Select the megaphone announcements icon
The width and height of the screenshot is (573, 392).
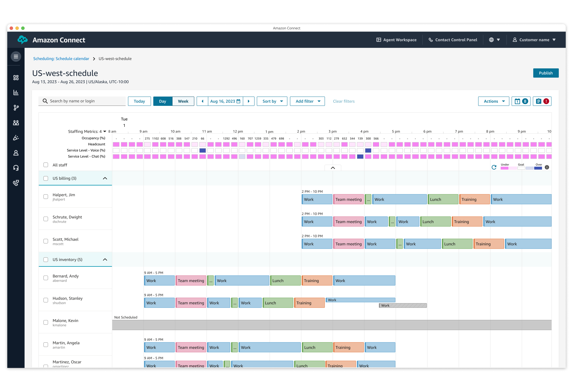pyautogui.click(x=16, y=138)
